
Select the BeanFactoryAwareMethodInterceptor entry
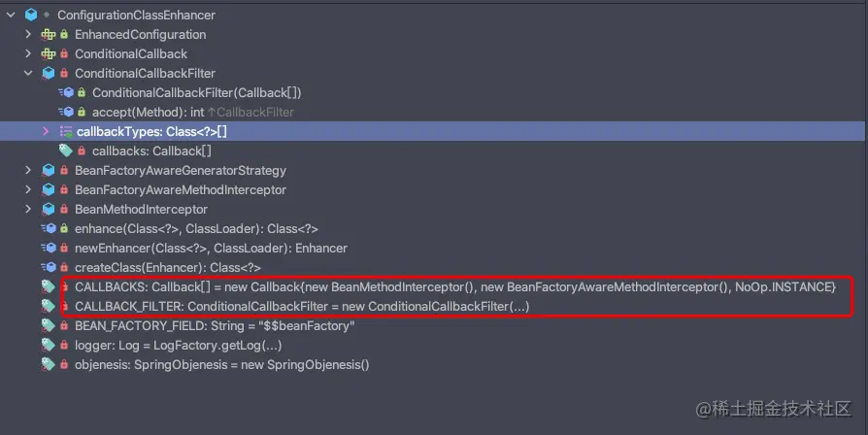pyautogui.click(x=181, y=190)
